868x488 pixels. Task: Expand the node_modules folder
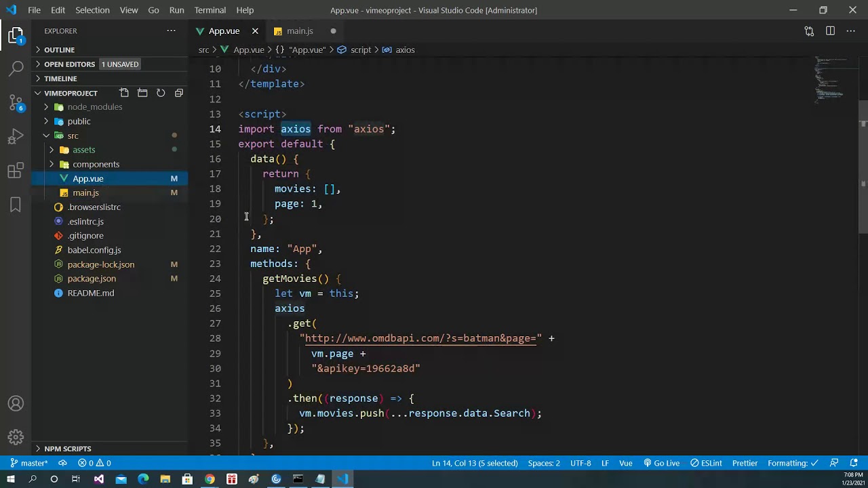point(94,107)
